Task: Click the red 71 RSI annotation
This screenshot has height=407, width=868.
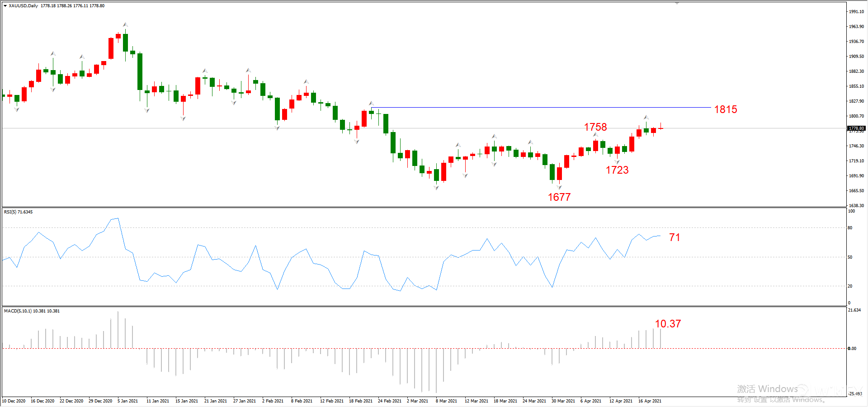Action: coord(675,237)
